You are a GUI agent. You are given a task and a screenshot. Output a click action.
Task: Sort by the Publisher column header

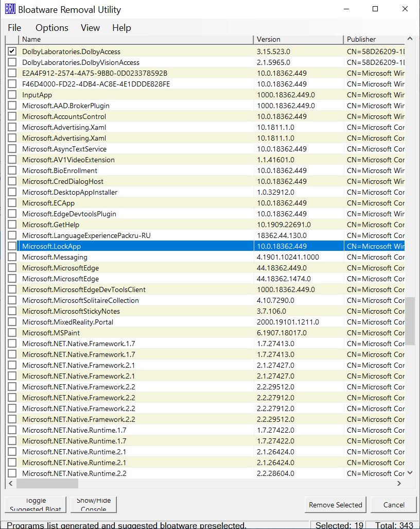[x=374, y=40]
